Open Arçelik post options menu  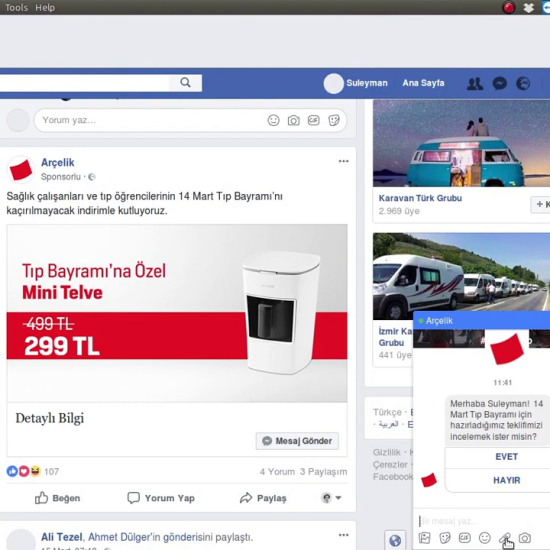[343, 161]
